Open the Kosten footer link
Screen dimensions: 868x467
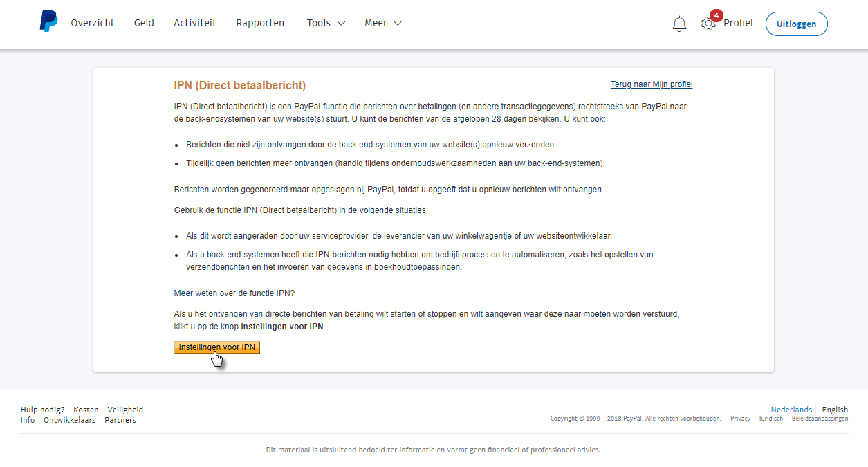[86, 410]
